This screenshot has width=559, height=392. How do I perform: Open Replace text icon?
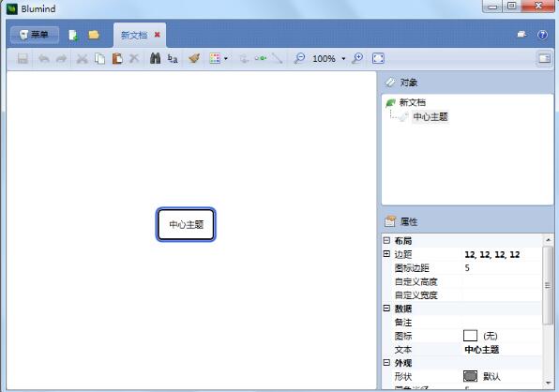tap(173, 58)
